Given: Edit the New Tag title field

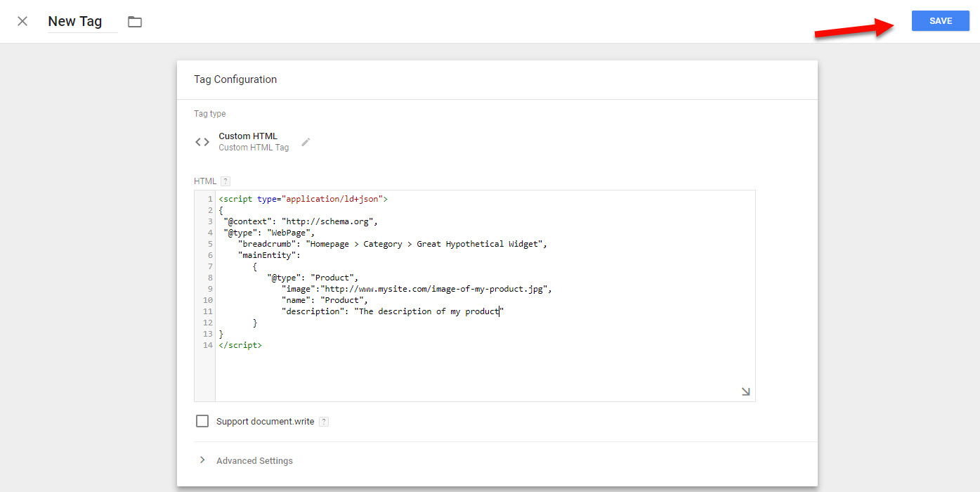Looking at the screenshot, I should pos(82,22).
